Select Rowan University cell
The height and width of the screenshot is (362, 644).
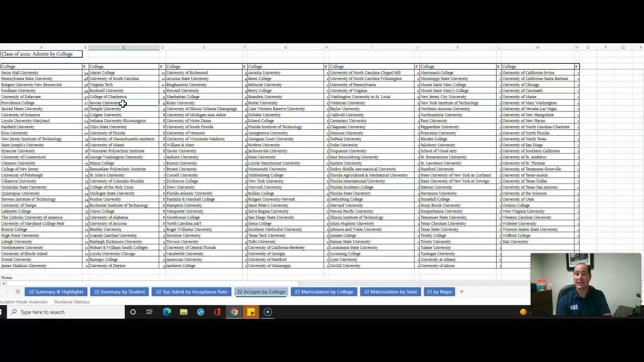124,103
